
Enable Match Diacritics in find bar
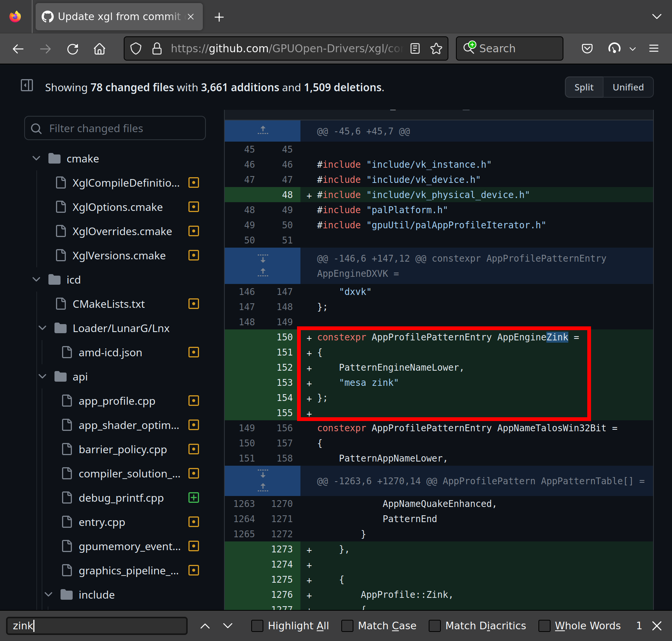[x=435, y=626]
